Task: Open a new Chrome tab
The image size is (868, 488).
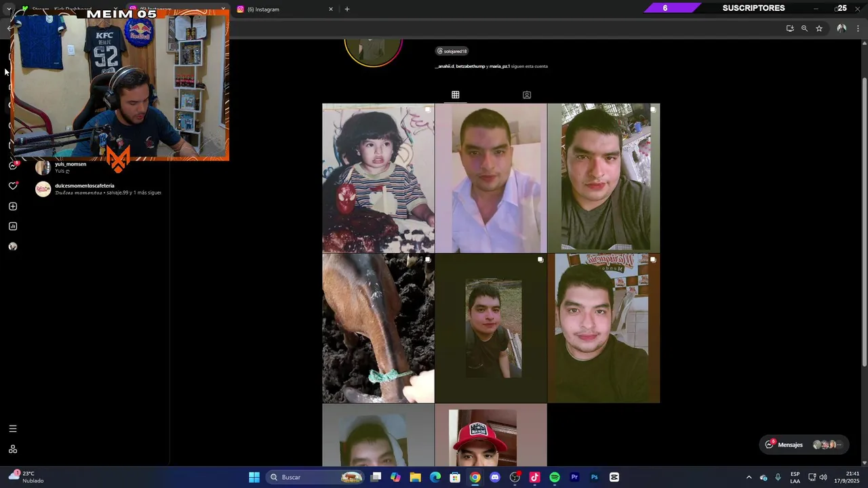Action: (x=347, y=9)
